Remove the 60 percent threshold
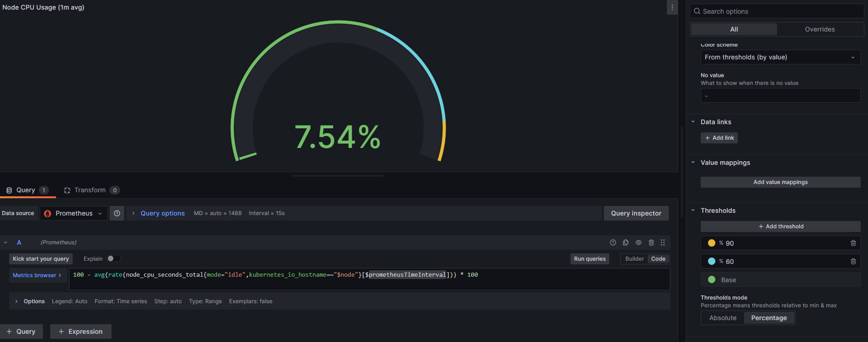This screenshot has width=868, height=342. pos(853,262)
